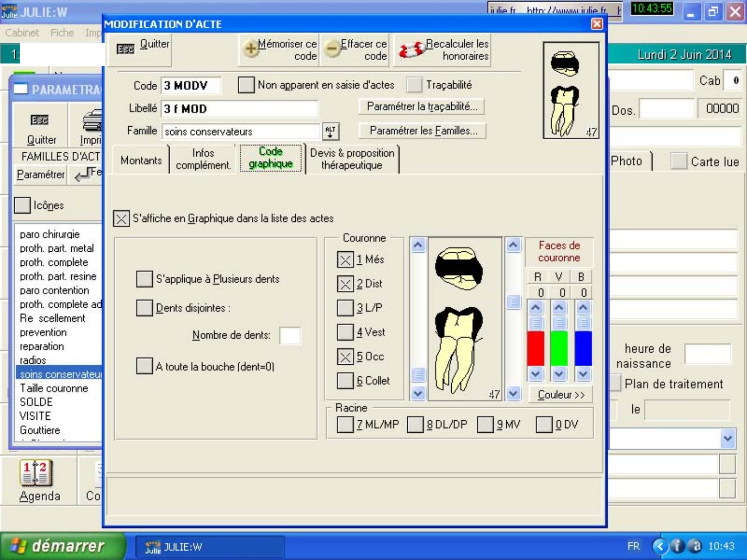The image size is (747, 560).
Task: Click the Esc Quitter icon in dialog
Action: point(125,49)
